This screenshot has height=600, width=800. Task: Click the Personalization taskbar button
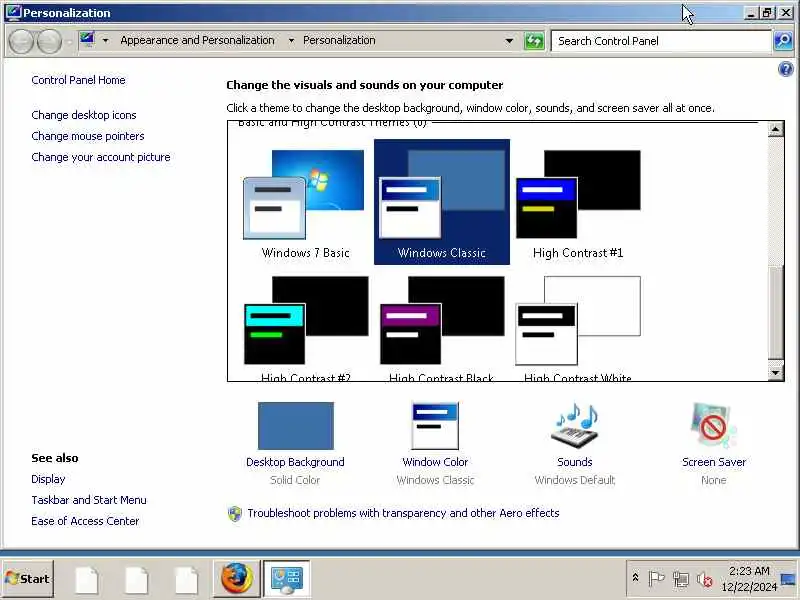pos(286,579)
